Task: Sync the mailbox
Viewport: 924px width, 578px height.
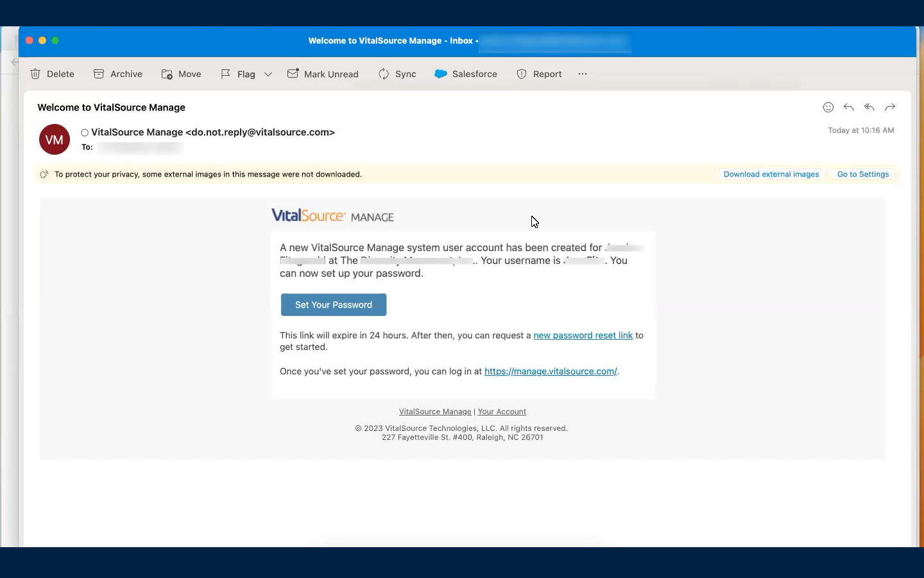Action: point(397,74)
